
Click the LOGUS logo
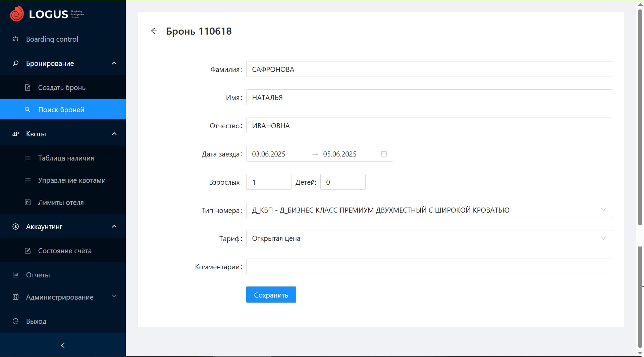(47, 14)
